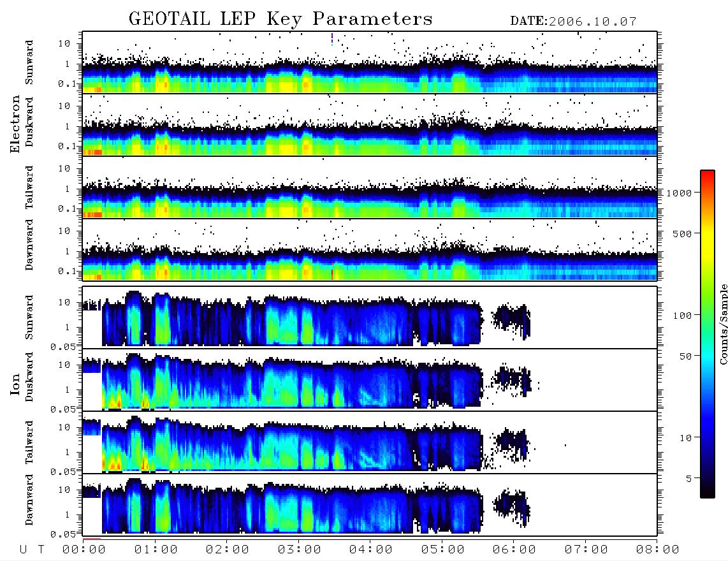Click the GEOTAIL LEP Key Parameters title
728x561 pixels.
(x=280, y=19)
